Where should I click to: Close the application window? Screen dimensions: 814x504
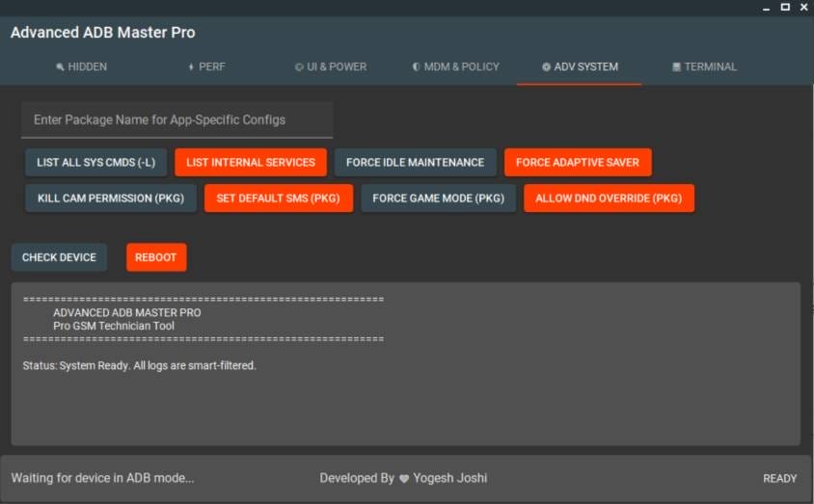point(804,7)
